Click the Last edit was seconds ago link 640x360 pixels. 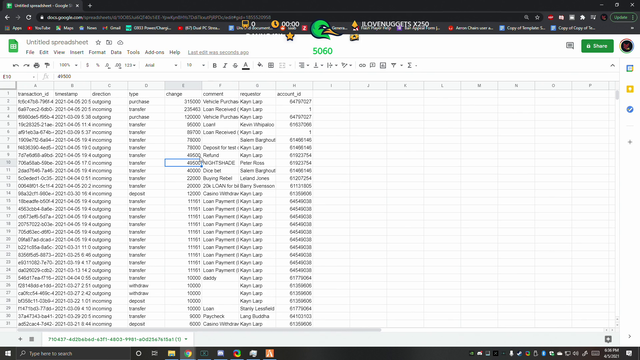tap(218, 52)
